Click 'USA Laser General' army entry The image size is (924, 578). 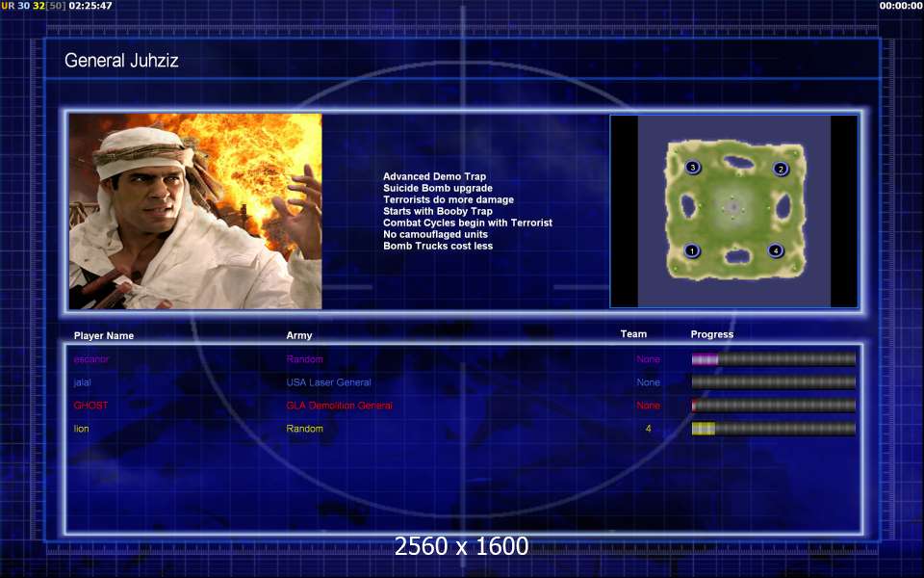pyautogui.click(x=329, y=382)
